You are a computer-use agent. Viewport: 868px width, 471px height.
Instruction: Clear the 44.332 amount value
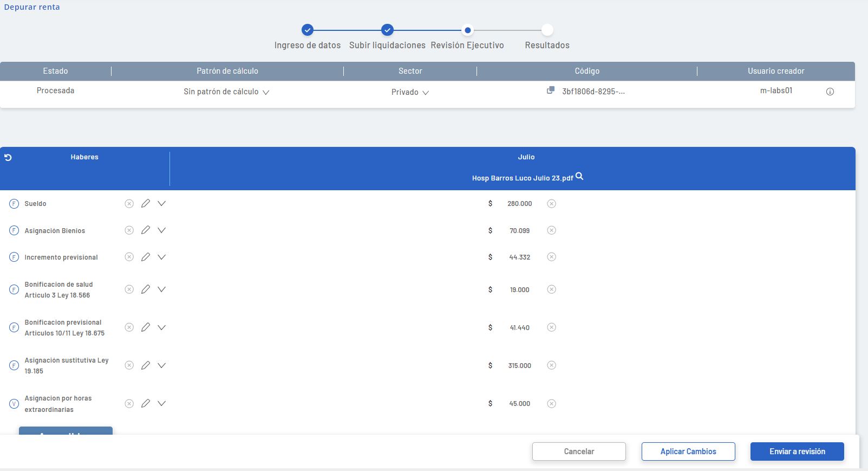tap(551, 257)
